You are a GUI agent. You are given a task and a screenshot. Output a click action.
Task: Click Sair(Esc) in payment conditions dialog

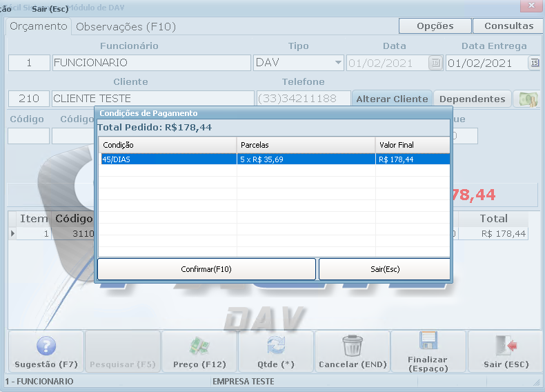tap(384, 269)
